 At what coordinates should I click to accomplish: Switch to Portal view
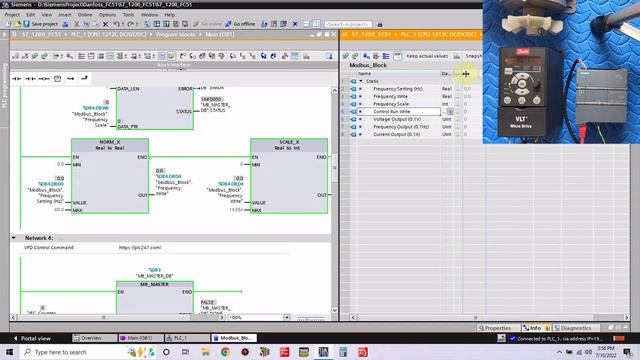pos(32,338)
